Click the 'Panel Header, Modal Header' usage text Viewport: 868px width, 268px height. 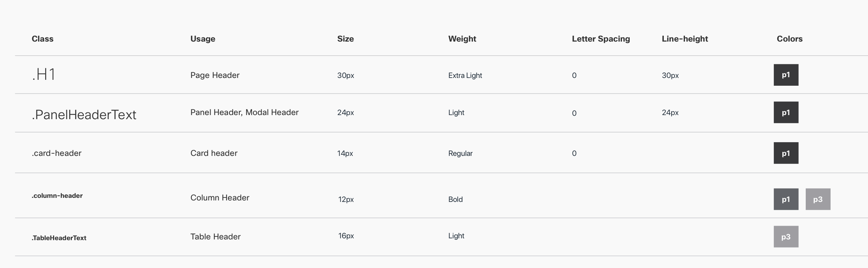tap(244, 112)
